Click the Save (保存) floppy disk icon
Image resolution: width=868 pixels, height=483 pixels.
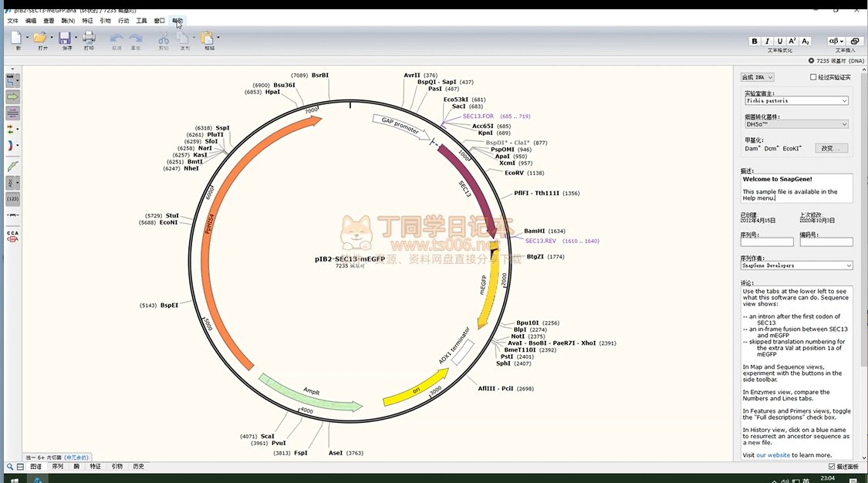(66, 38)
